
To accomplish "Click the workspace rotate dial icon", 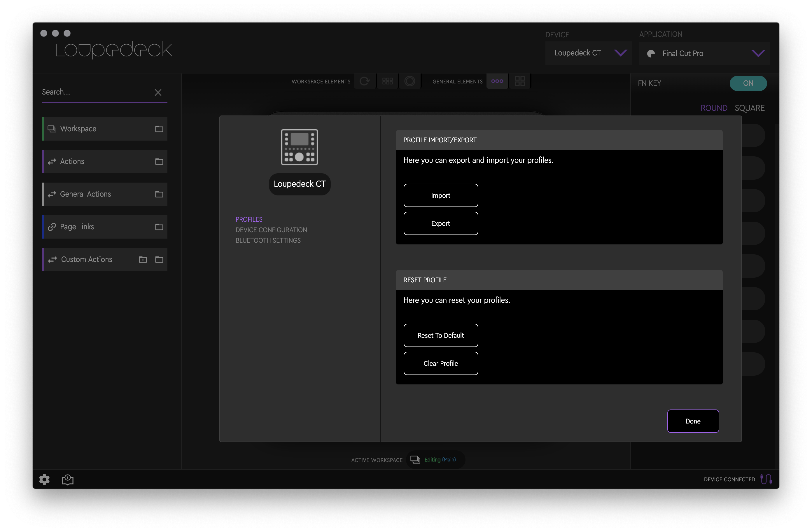I will pyautogui.click(x=365, y=81).
